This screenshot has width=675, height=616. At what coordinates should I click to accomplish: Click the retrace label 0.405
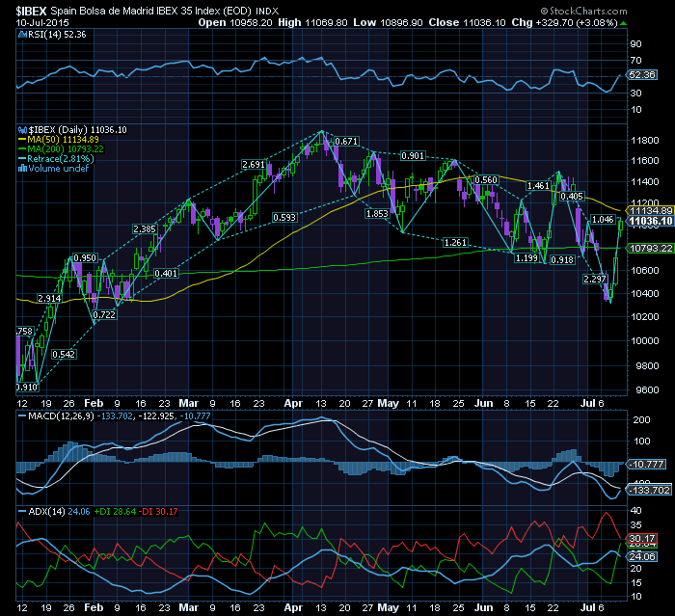pyautogui.click(x=572, y=197)
